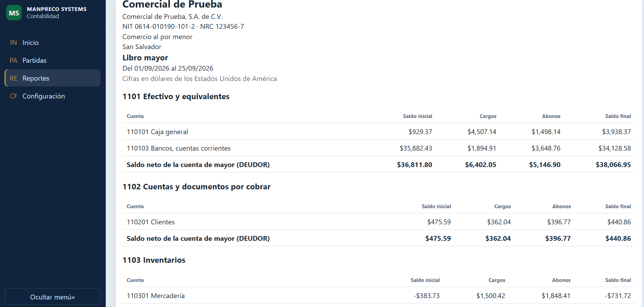644x307 pixels.
Task: Click the MS logo badge
Action: 14,13
